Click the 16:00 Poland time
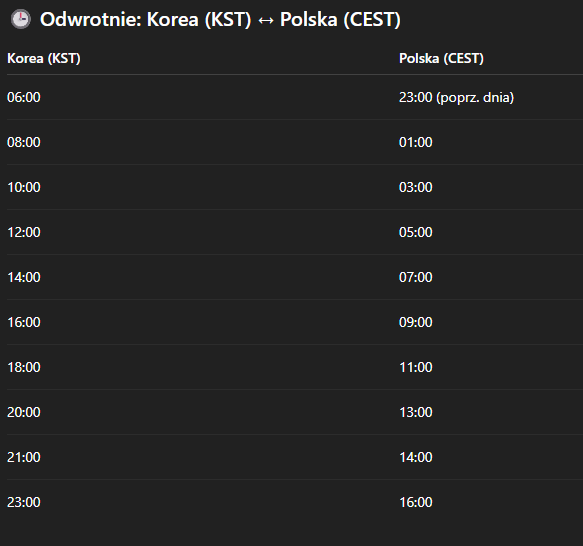The image size is (583, 546). click(x=416, y=502)
